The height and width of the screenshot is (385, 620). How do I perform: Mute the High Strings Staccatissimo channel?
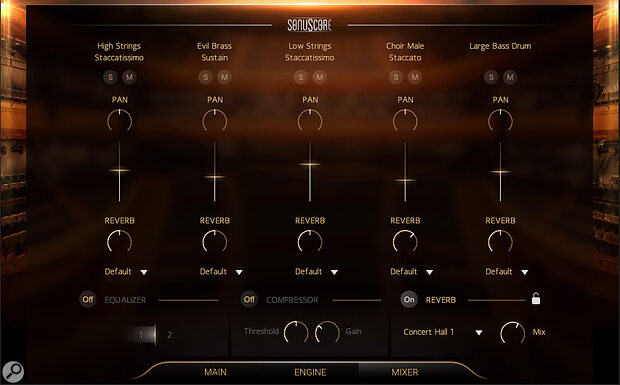click(129, 77)
